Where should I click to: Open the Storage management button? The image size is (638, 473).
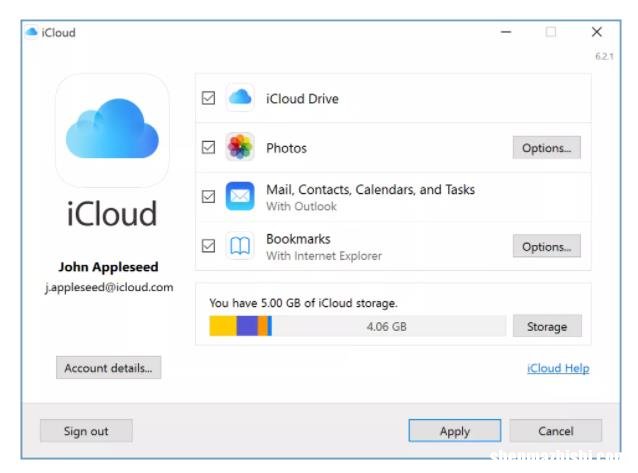point(547,326)
